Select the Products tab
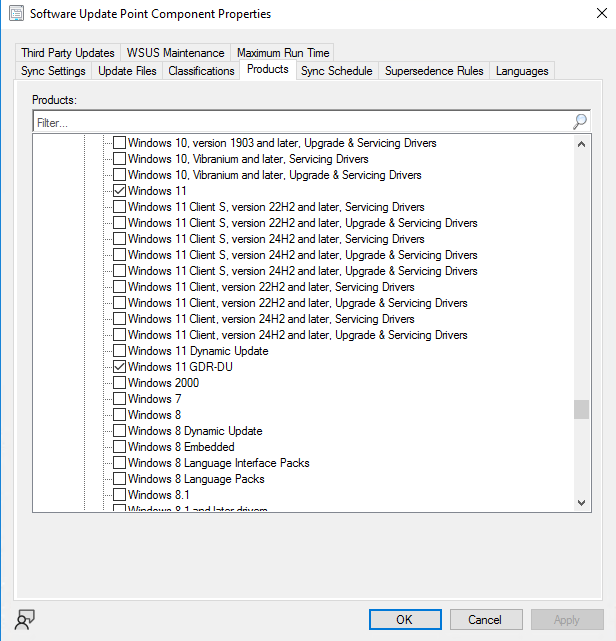Image resolution: width=616 pixels, height=641 pixels. tap(268, 69)
